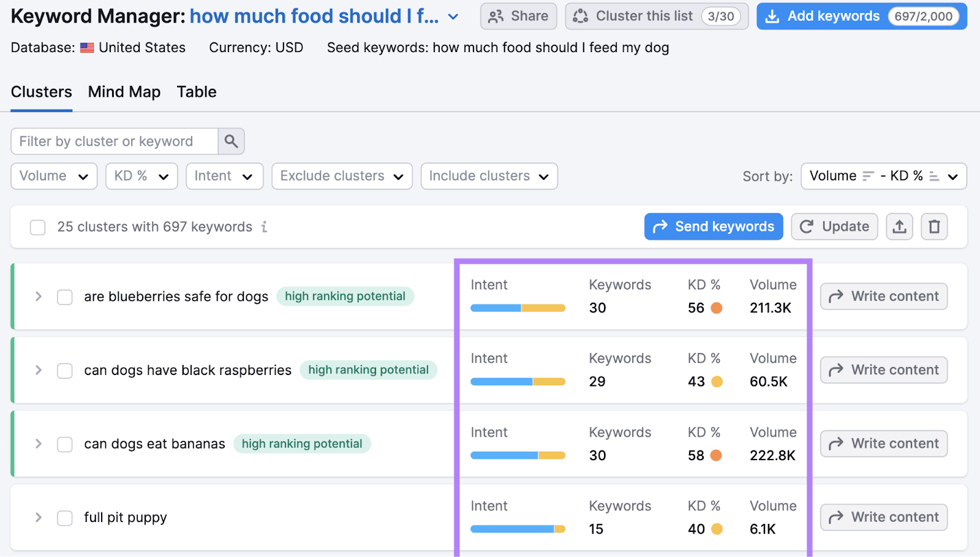
Task: Click the yellow KD dot for full pit puppy
Action: (x=717, y=529)
